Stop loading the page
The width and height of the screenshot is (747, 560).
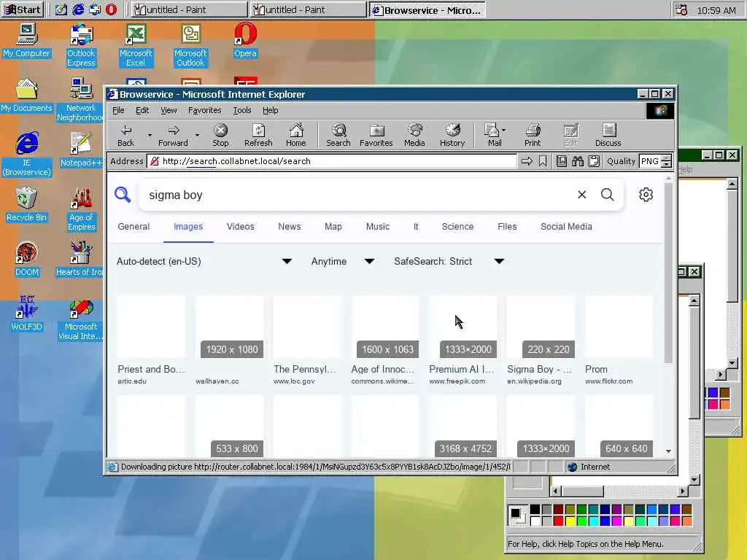pos(220,135)
